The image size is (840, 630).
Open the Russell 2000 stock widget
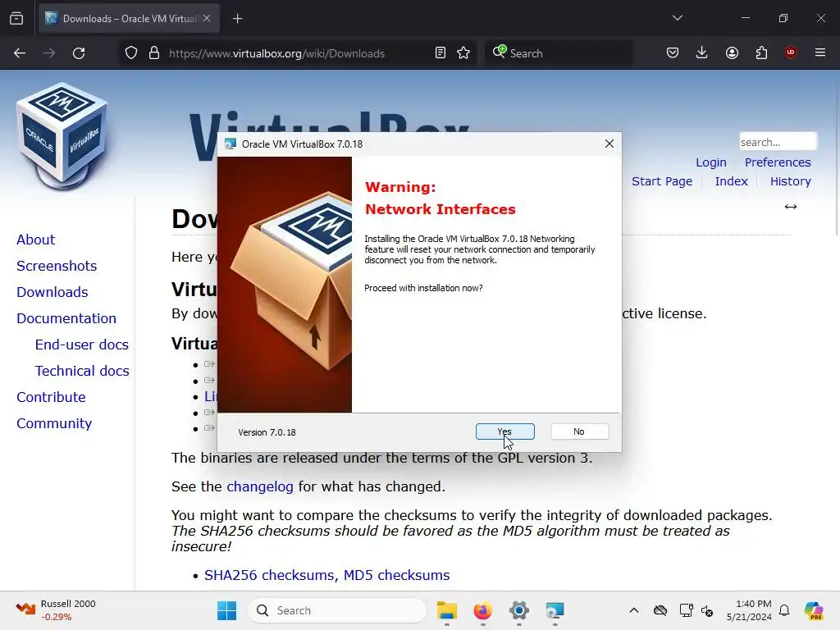click(56, 610)
